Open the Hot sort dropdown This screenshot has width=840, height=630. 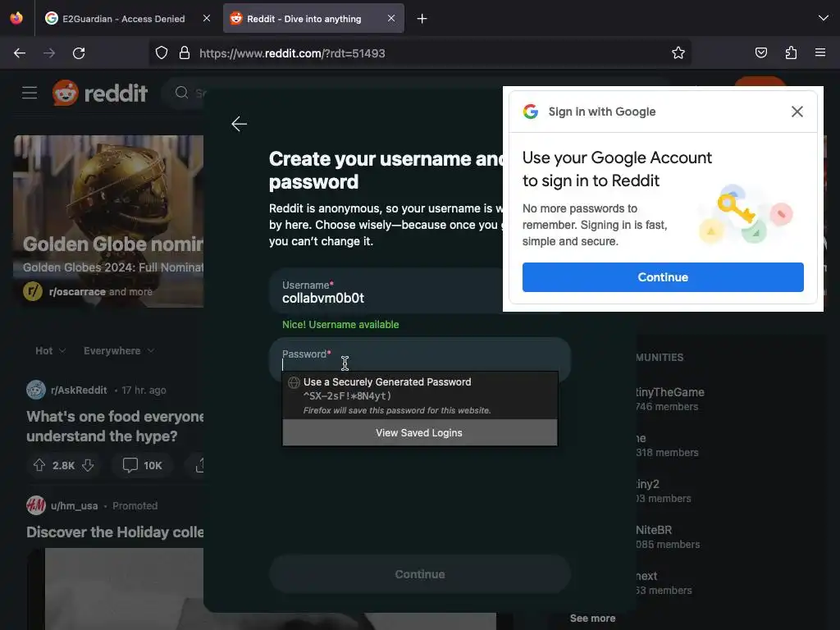50,351
